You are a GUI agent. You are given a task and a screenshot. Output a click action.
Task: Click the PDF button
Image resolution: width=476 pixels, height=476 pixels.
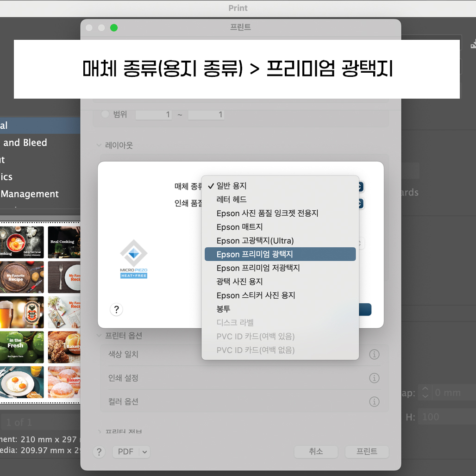tap(126, 452)
